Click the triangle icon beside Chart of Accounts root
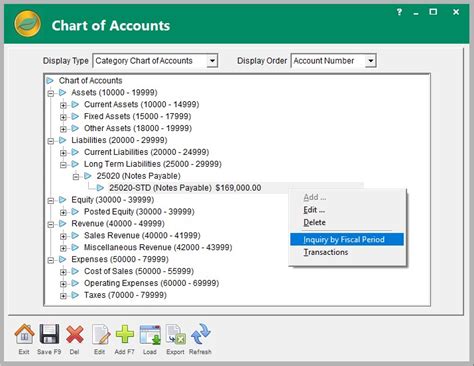Viewport: 474px width, 366px height. pyautogui.click(x=50, y=81)
